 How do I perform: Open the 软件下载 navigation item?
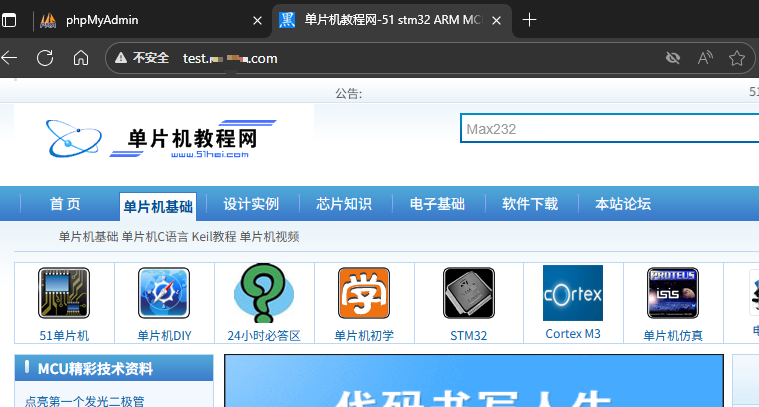[530, 204]
